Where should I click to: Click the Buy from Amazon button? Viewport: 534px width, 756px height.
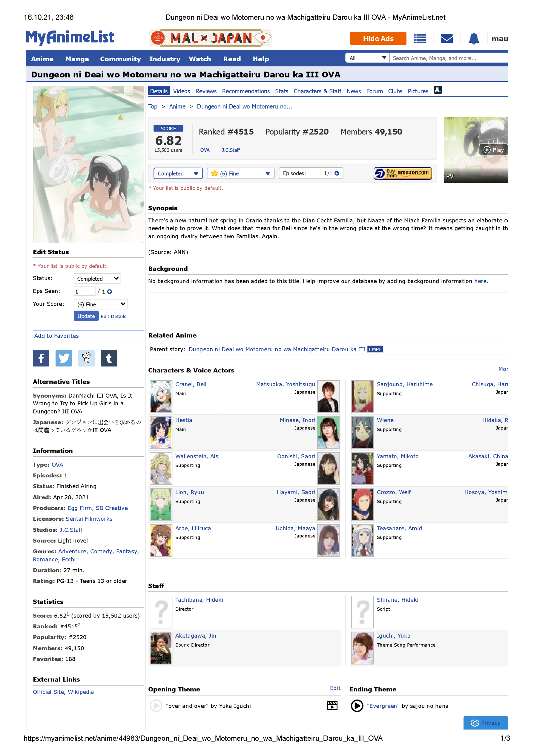(403, 173)
